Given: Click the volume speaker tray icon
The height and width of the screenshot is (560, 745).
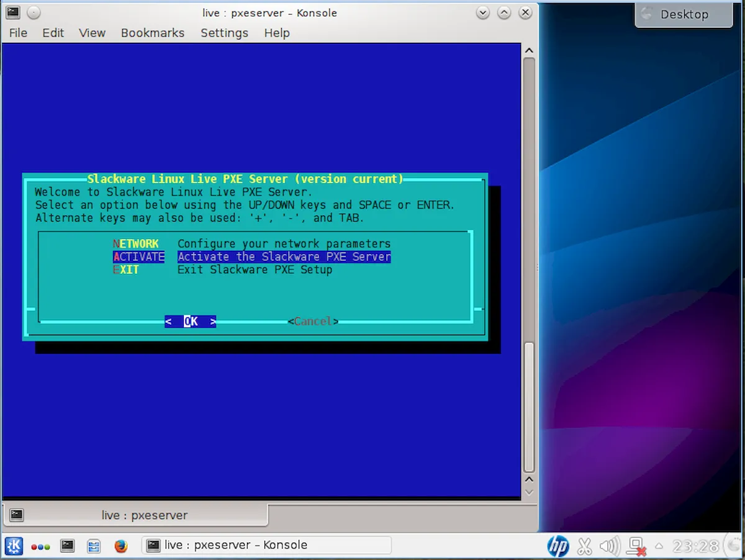Looking at the screenshot, I should click(x=609, y=546).
